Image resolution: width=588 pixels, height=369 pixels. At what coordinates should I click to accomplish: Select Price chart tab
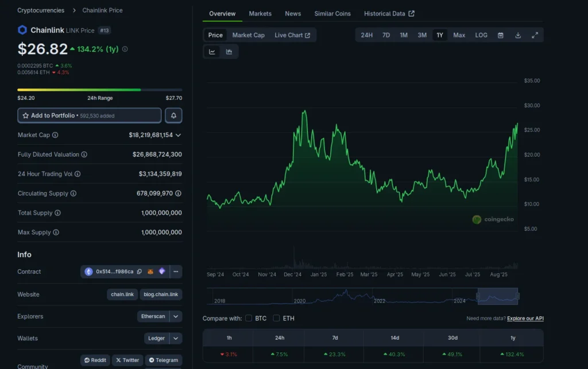215,35
